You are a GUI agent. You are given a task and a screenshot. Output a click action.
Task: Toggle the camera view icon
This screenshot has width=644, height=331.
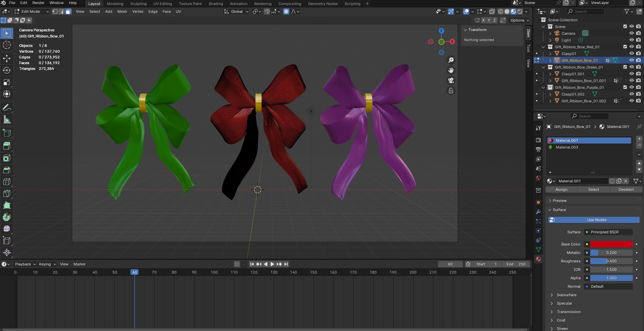[x=451, y=80]
